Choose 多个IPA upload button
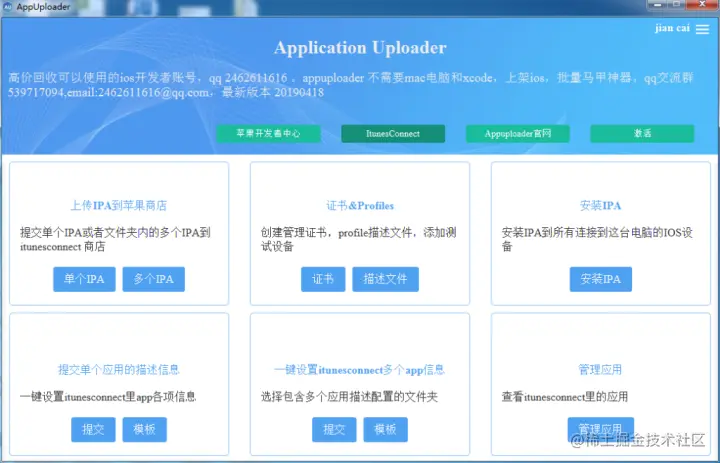Viewport: 720px width, 463px height. [154, 279]
